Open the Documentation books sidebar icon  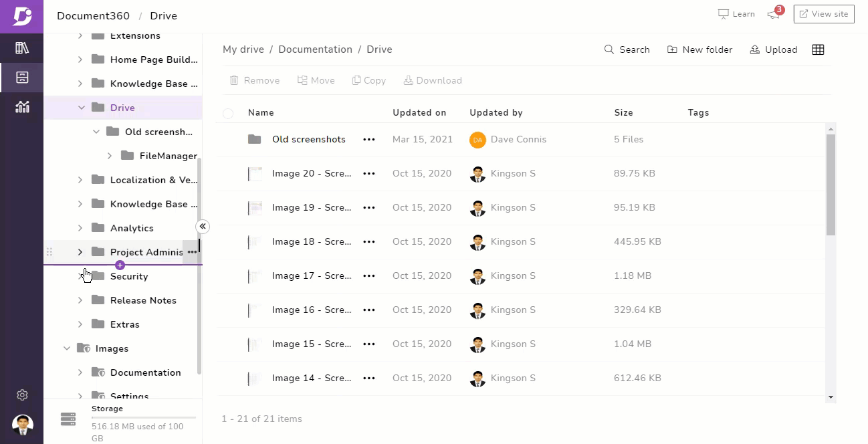pos(22,48)
